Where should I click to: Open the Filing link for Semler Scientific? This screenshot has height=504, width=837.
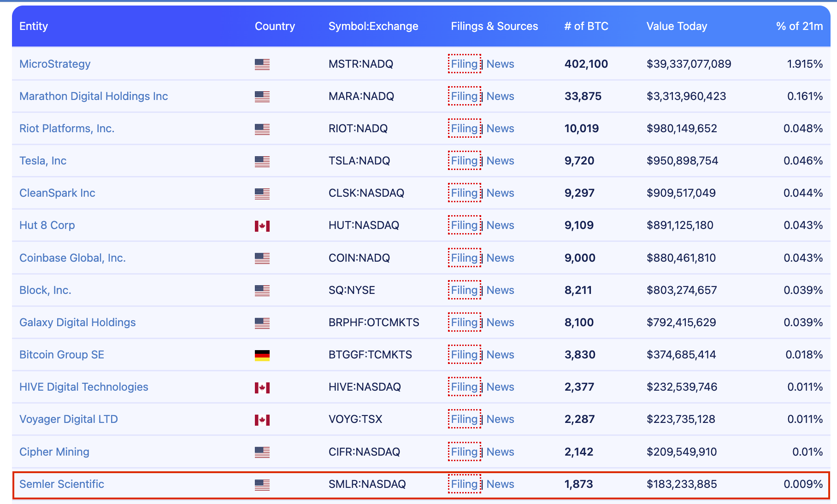tap(464, 484)
